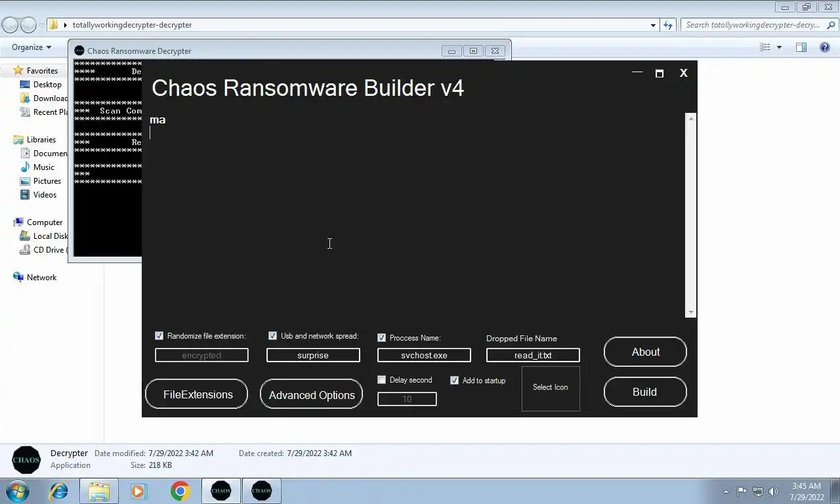The image size is (840, 504).
Task: Click the Advanced Options button
Action: pos(311,394)
